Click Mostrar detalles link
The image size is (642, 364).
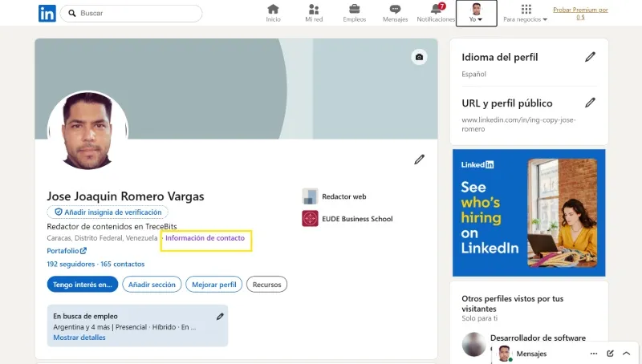pos(79,338)
